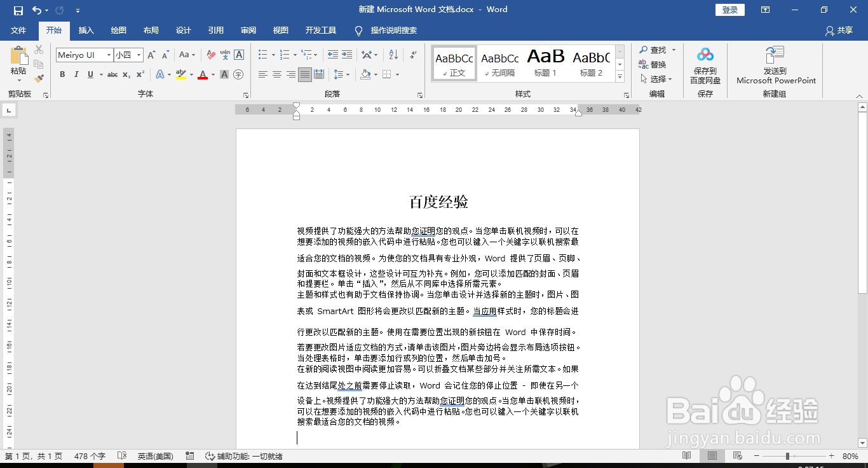The image size is (868, 468).
Task: Click the word count 478 个字
Action: click(90, 456)
